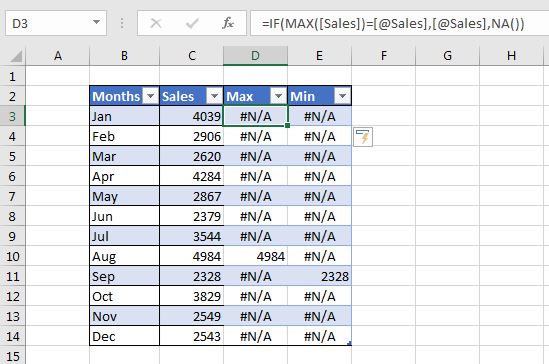Screen dimensions: 549x364
Task: Select row 15 header
Action: pos(13,356)
